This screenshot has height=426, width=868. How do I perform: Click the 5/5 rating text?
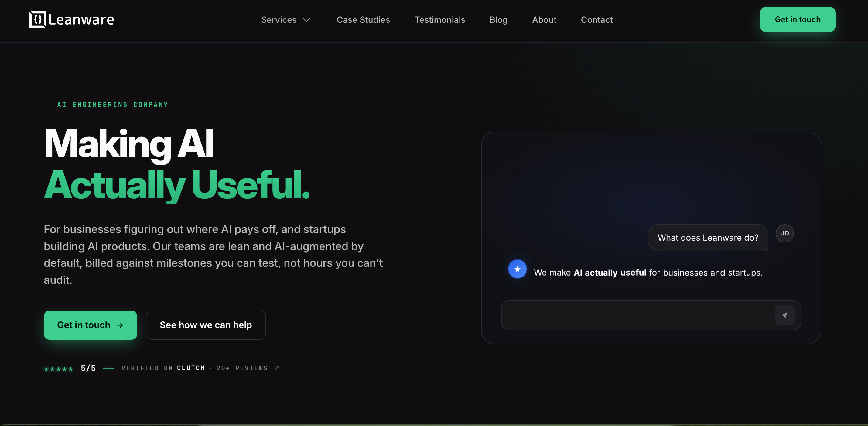[88, 368]
